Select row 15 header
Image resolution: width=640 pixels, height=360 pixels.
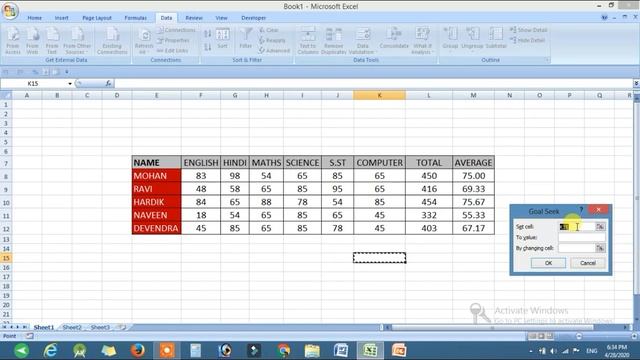coord(6,258)
